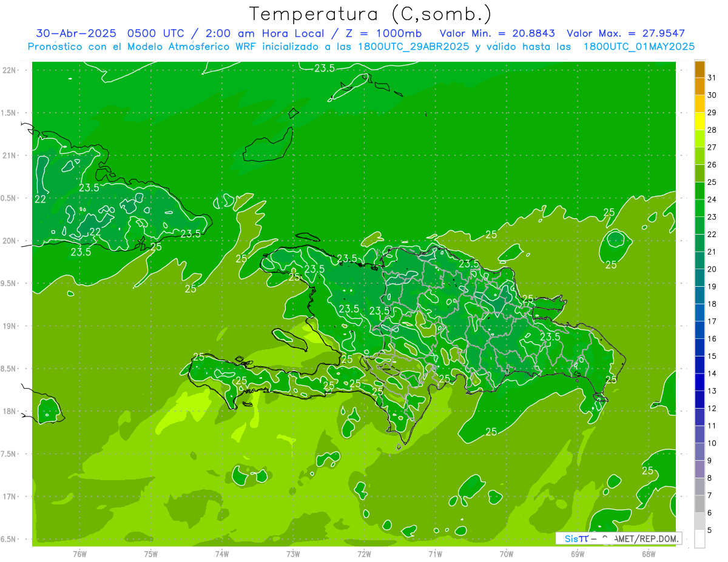Click the '22N' latitude axis label

(9, 70)
